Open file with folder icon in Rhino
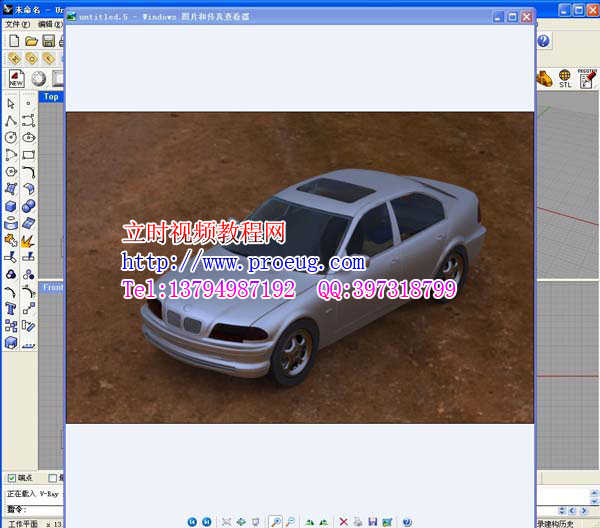 coord(31,41)
